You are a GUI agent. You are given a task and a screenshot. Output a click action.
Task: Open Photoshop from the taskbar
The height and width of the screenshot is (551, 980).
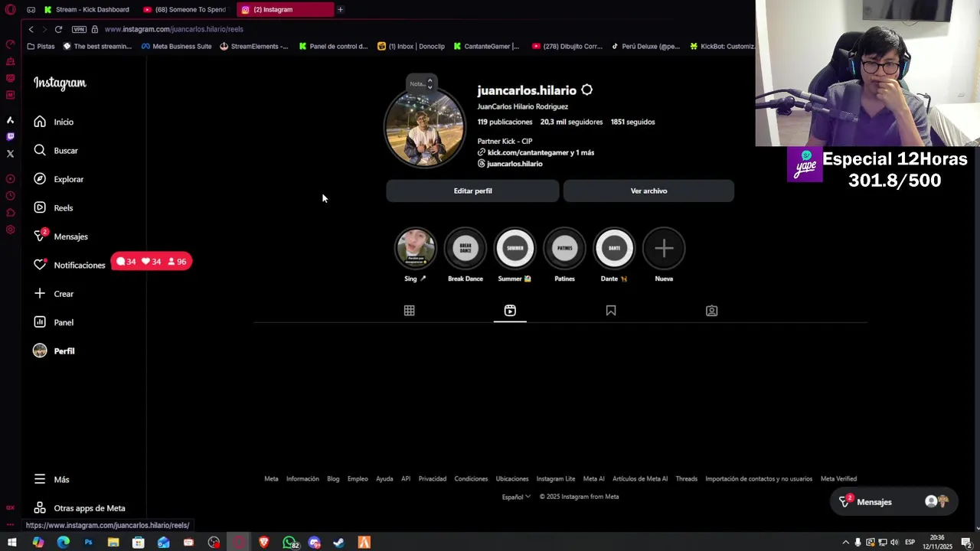(x=88, y=543)
